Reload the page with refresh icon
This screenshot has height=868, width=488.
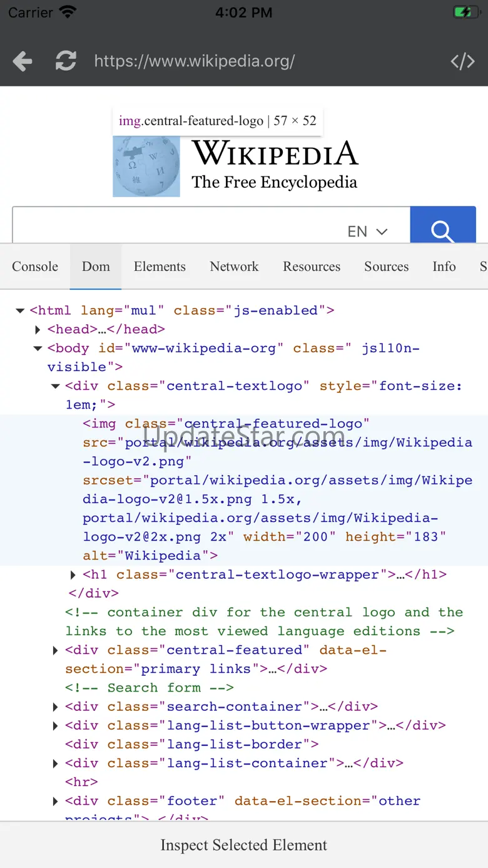pyautogui.click(x=66, y=61)
